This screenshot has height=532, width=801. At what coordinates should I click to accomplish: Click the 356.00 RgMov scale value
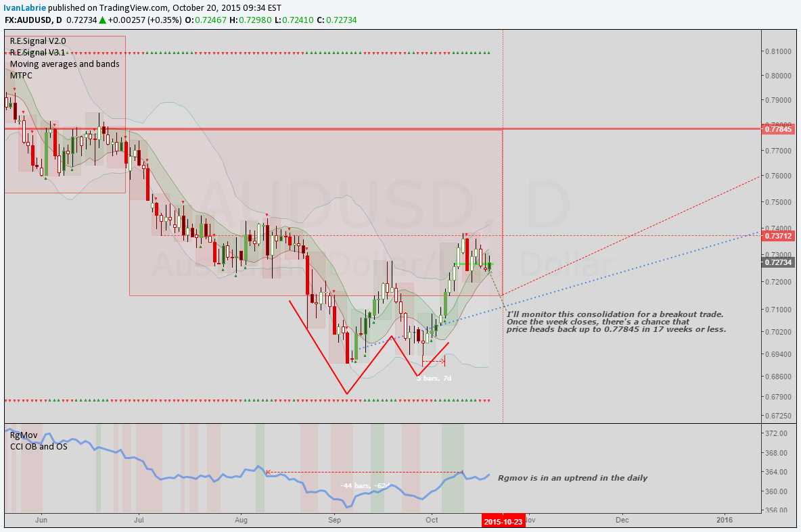(777, 510)
